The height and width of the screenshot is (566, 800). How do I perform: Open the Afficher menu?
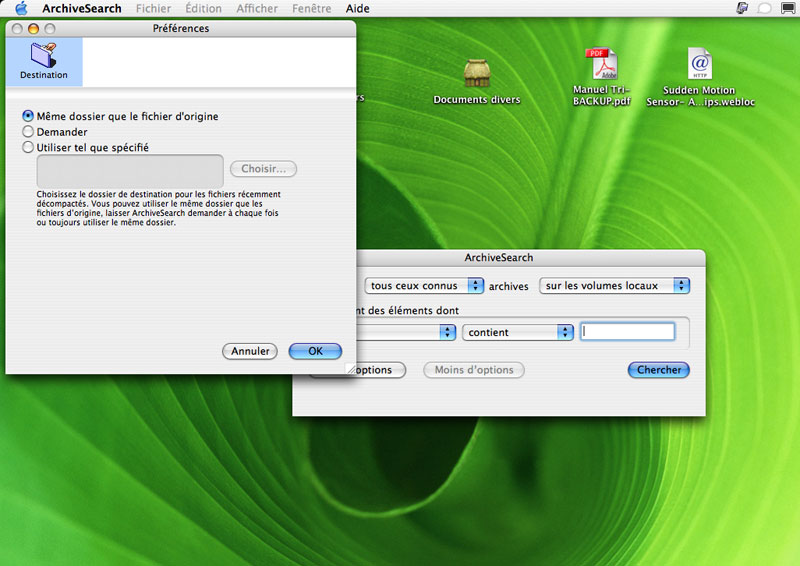click(x=257, y=8)
